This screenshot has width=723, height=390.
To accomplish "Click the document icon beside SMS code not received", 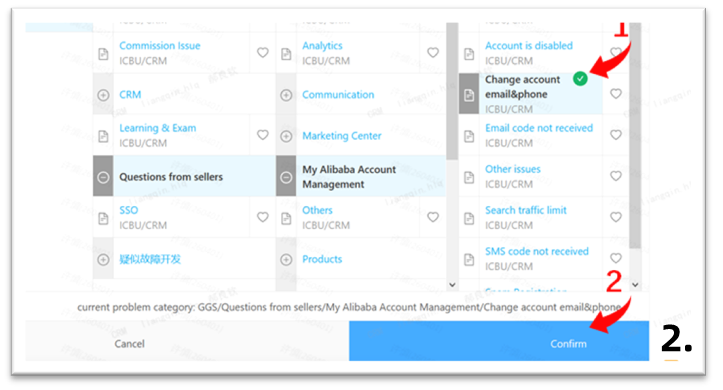I will (x=469, y=259).
